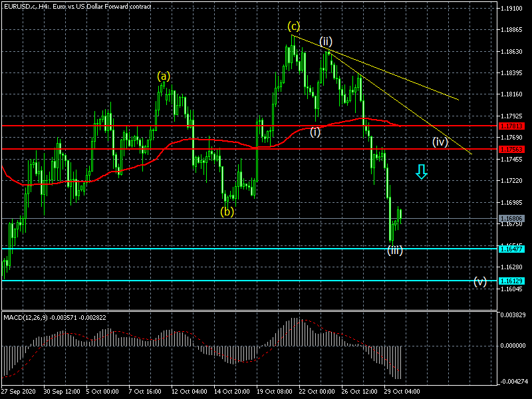Image resolution: width=532 pixels, height=399 pixels.
Task: Click the 29 Oct 04:00 time axis label
Action: pos(401,391)
